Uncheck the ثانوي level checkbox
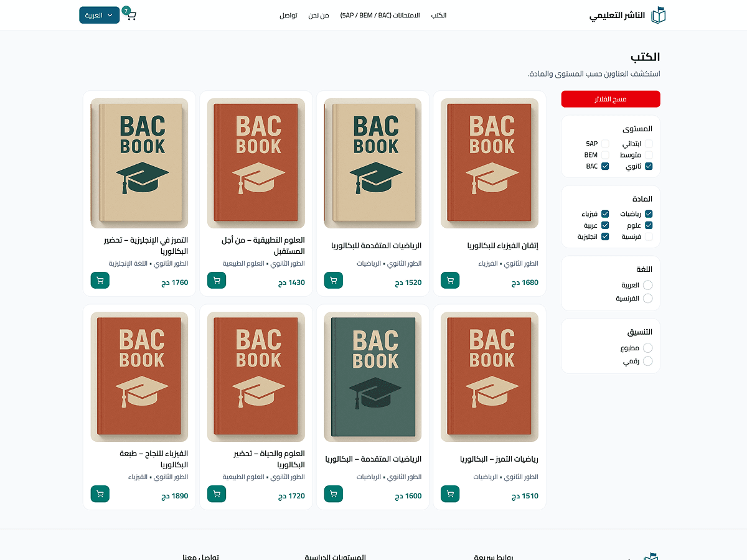The height and width of the screenshot is (560, 747). coord(649,167)
